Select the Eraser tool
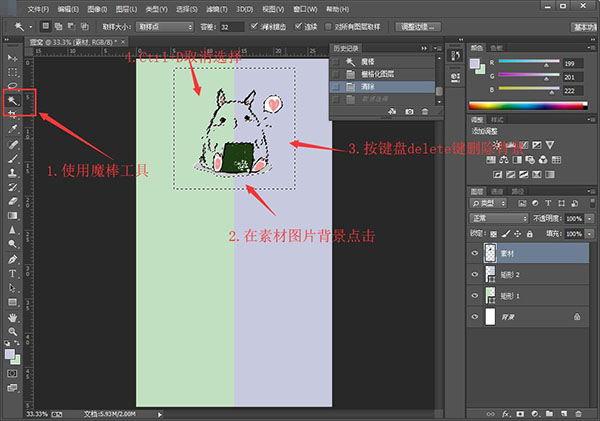 (x=12, y=201)
